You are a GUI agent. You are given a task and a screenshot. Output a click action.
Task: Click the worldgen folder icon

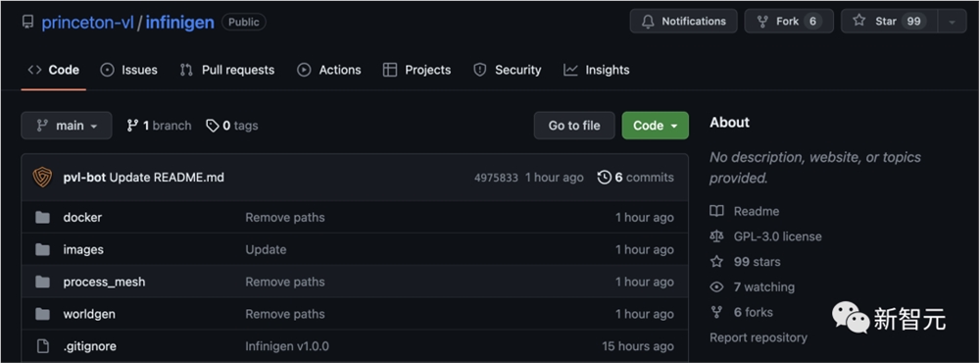pyautogui.click(x=42, y=314)
